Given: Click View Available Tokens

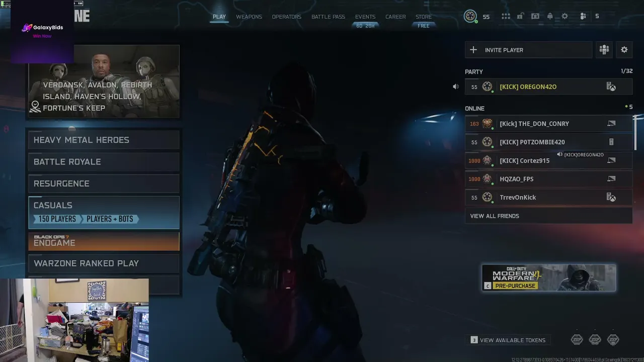Looking at the screenshot, I should point(508,340).
